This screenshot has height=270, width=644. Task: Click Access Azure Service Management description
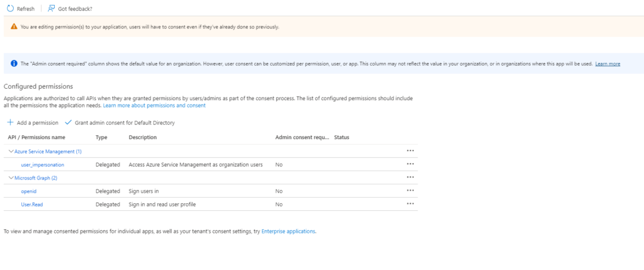(x=196, y=165)
